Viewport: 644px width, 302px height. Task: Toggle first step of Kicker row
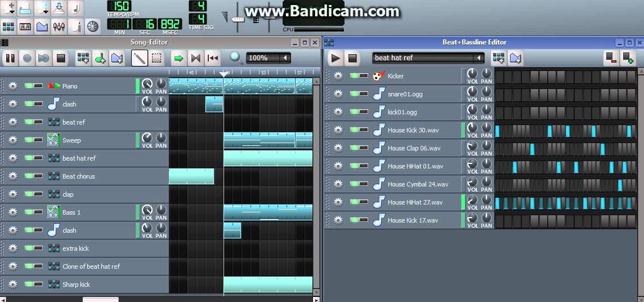(499, 77)
